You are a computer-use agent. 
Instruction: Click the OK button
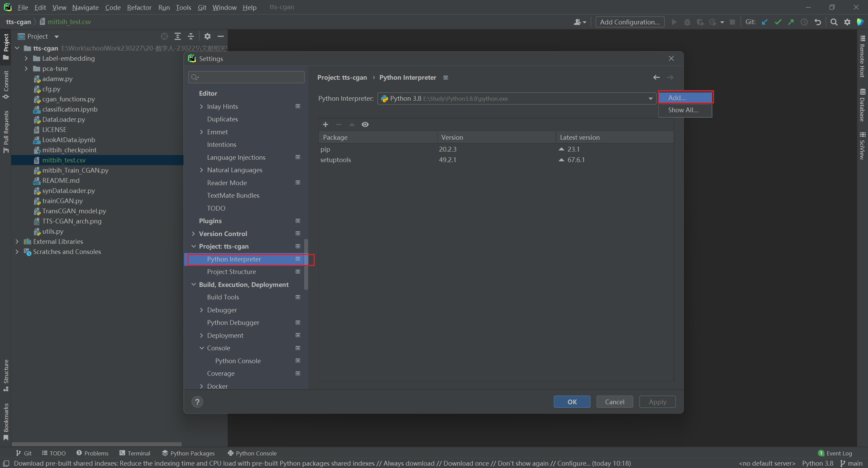pyautogui.click(x=572, y=402)
